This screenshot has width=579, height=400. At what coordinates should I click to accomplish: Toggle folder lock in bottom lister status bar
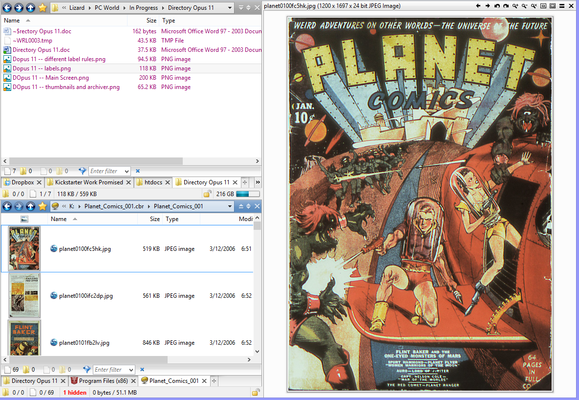[x=256, y=392]
